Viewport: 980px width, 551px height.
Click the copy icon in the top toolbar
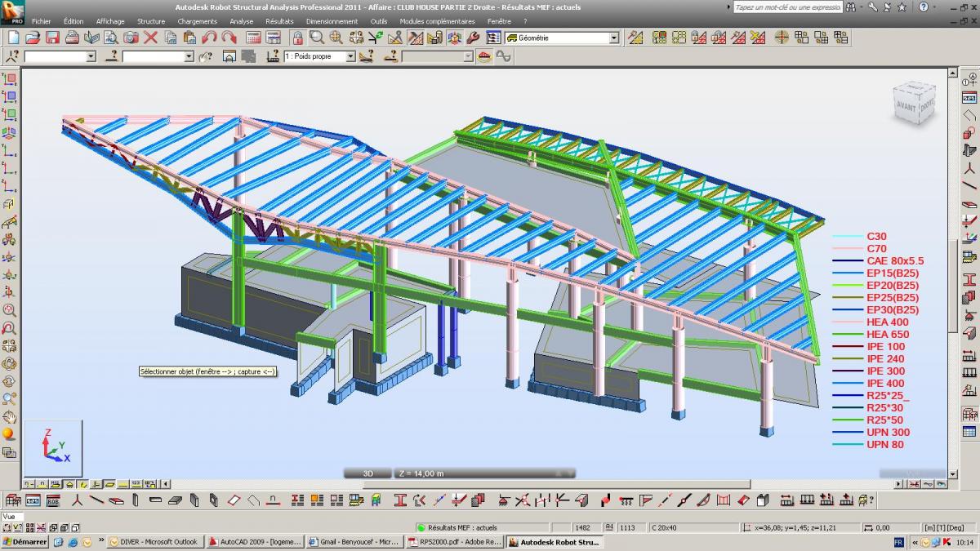coord(170,38)
